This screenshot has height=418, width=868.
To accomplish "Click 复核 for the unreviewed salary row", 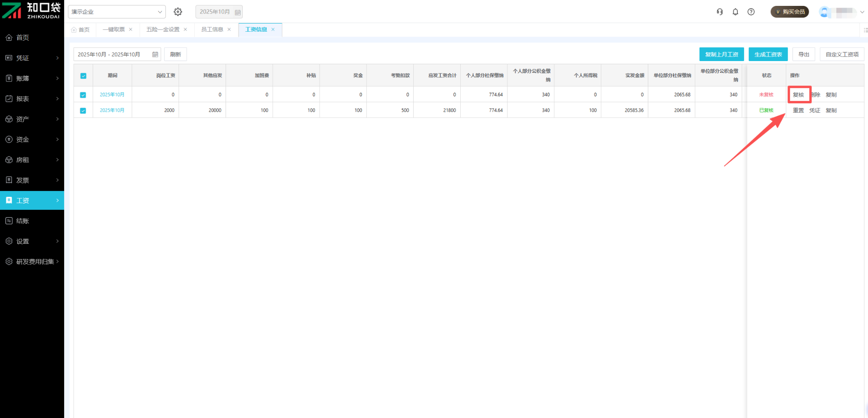I will click(x=798, y=95).
